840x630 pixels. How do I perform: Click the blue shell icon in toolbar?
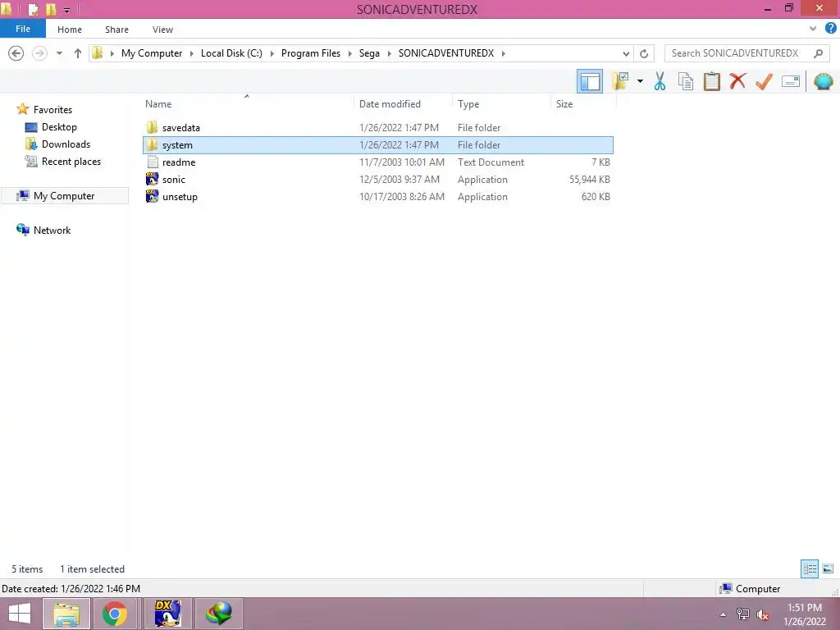[824, 81]
